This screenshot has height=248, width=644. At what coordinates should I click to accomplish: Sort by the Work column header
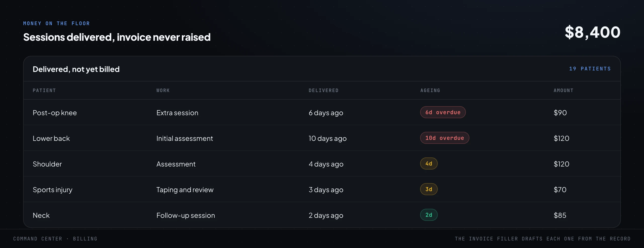coord(163,91)
